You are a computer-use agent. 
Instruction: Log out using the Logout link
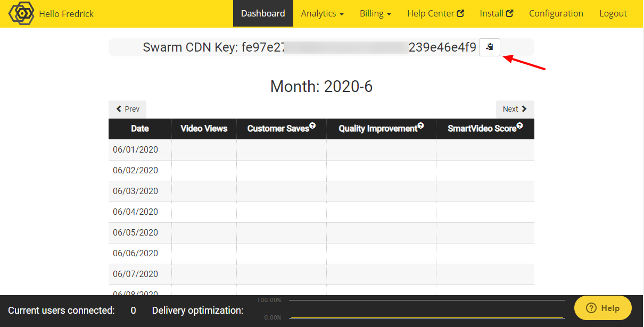(613, 13)
